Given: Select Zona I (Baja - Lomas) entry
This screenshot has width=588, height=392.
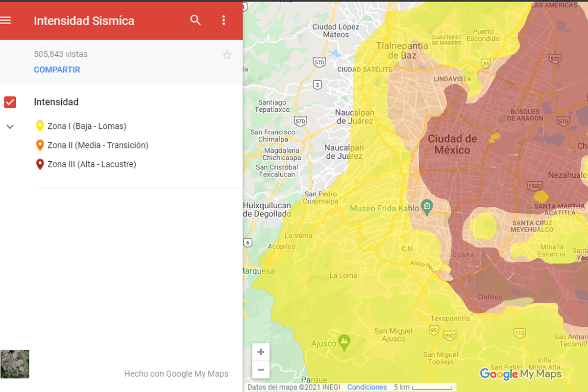Looking at the screenshot, I should [87, 126].
